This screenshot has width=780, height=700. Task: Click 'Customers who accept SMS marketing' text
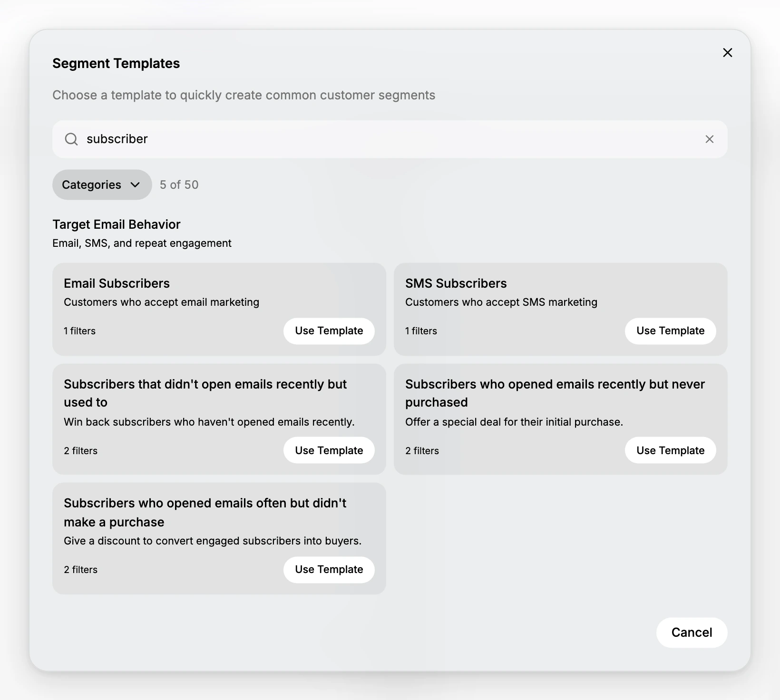click(x=501, y=302)
